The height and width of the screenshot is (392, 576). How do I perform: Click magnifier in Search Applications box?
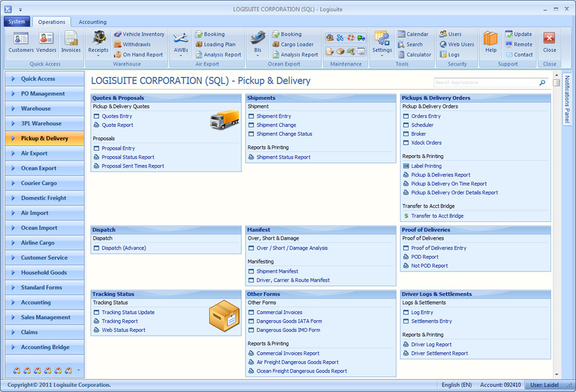pos(542,82)
